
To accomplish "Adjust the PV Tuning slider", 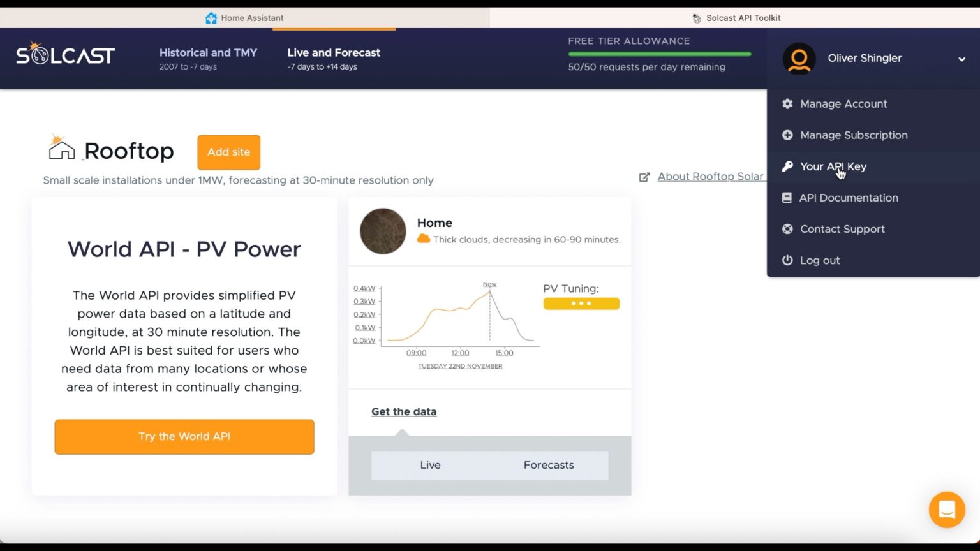I will 581,304.
